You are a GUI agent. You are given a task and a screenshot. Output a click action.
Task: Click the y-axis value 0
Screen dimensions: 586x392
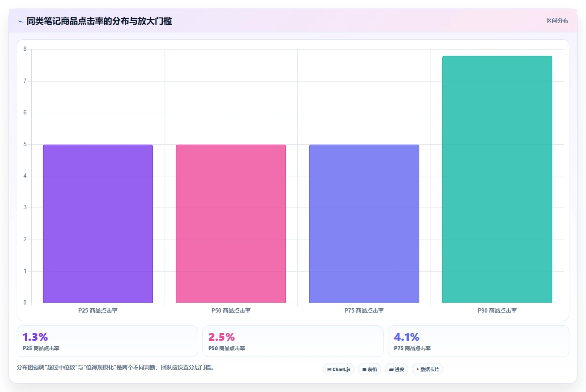click(x=25, y=303)
